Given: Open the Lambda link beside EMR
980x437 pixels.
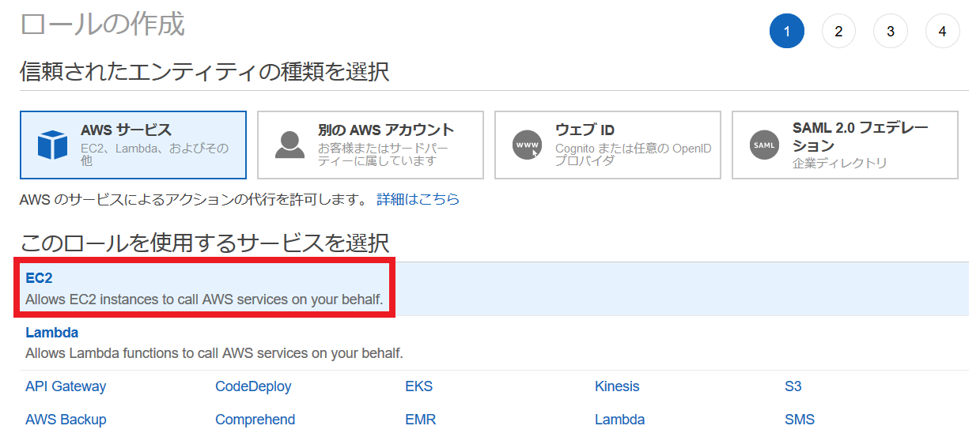Looking at the screenshot, I should [x=620, y=420].
